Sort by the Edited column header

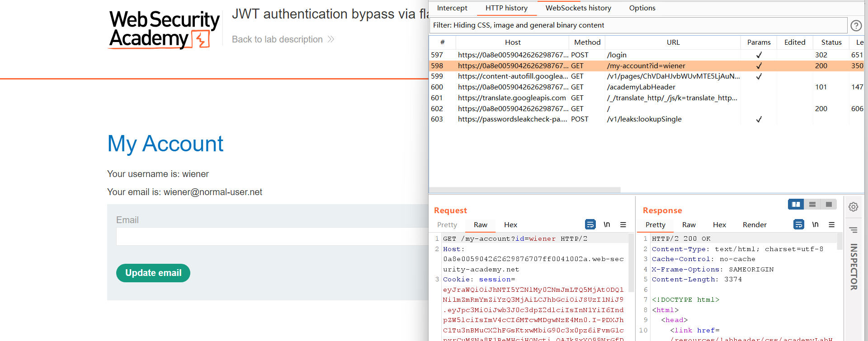click(795, 42)
